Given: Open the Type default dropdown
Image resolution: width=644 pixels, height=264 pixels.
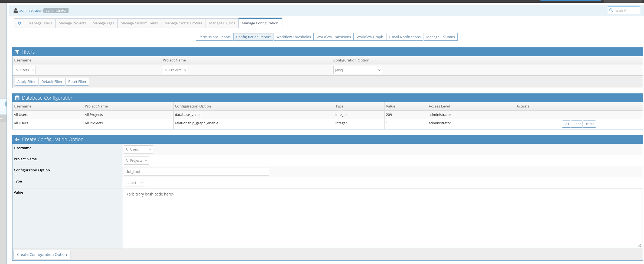Looking at the screenshot, I should [134, 183].
